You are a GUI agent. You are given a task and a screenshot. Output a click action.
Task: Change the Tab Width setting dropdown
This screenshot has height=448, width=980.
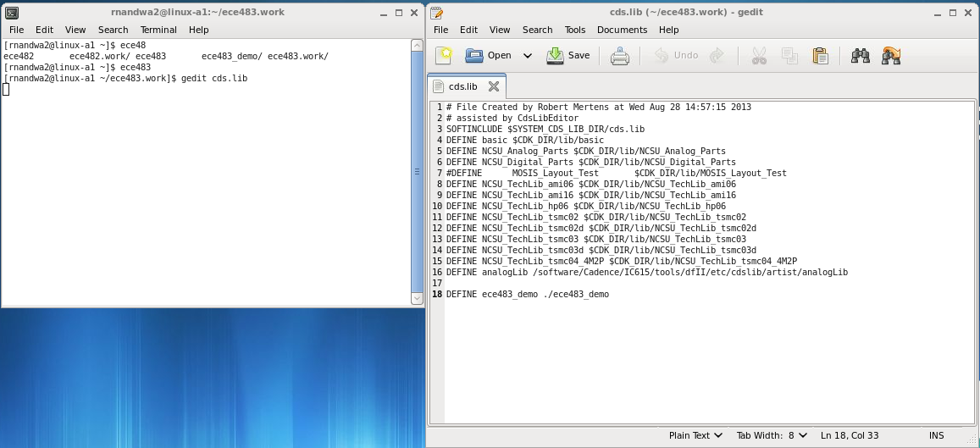pyautogui.click(x=772, y=435)
